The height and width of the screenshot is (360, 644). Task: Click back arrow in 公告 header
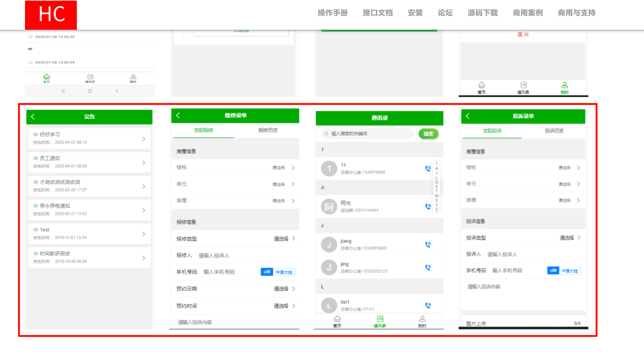coord(33,117)
